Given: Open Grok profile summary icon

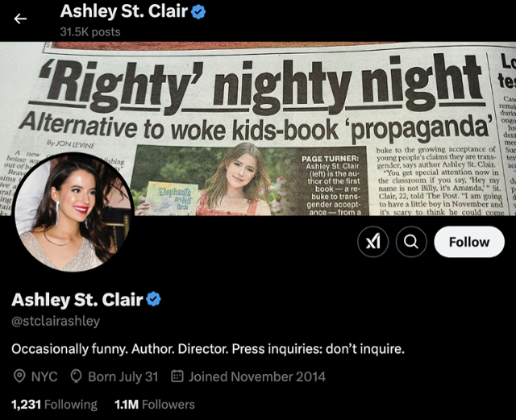Looking at the screenshot, I should pyautogui.click(x=372, y=242).
